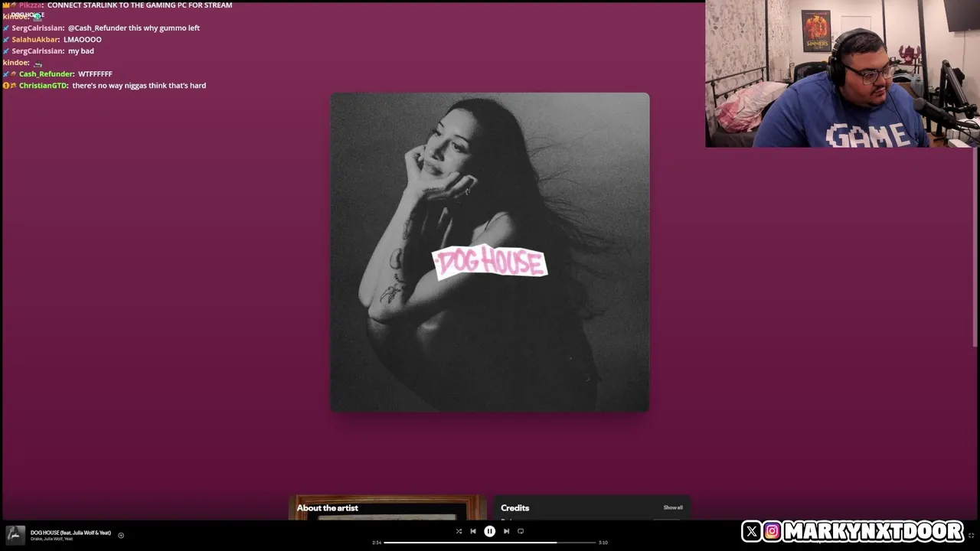Open the About the artist card
Screen dimensions: 980x551
click(387, 508)
